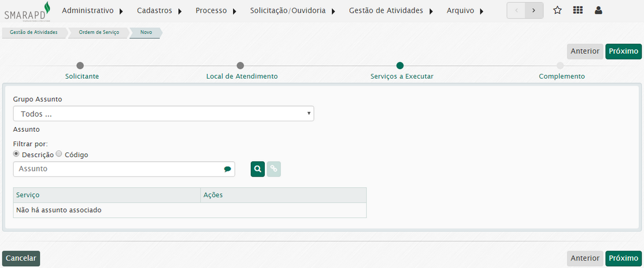This screenshot has width=644, height=268.
Task: Click the SMARAPD logo
Action: [x=27, y=11]
